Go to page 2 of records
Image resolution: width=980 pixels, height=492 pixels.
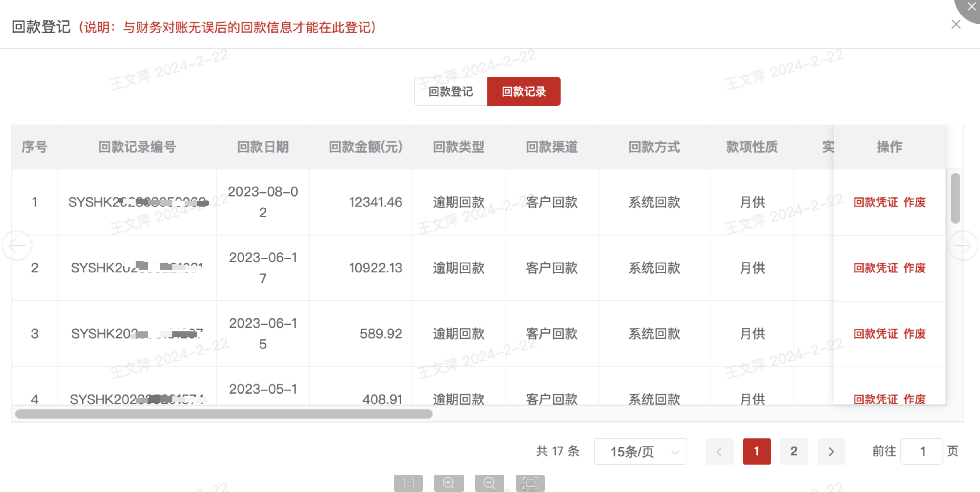pyautogui.click(x=794, y=451)
